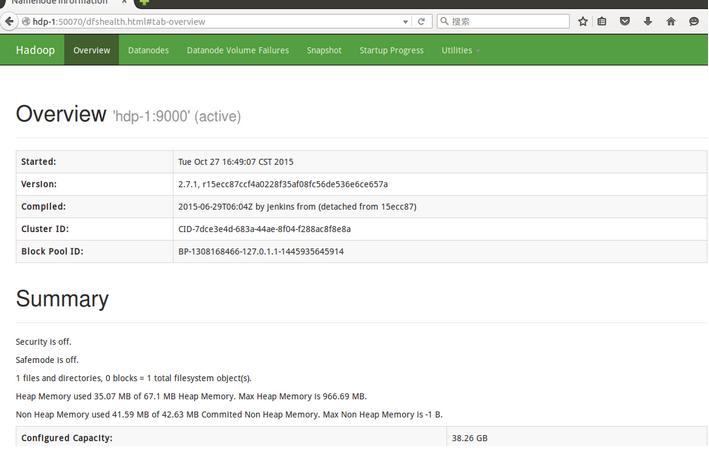Focus the address bar URL field
The width and height of the screenshot is (709, 454).
[x=216, y=21]
